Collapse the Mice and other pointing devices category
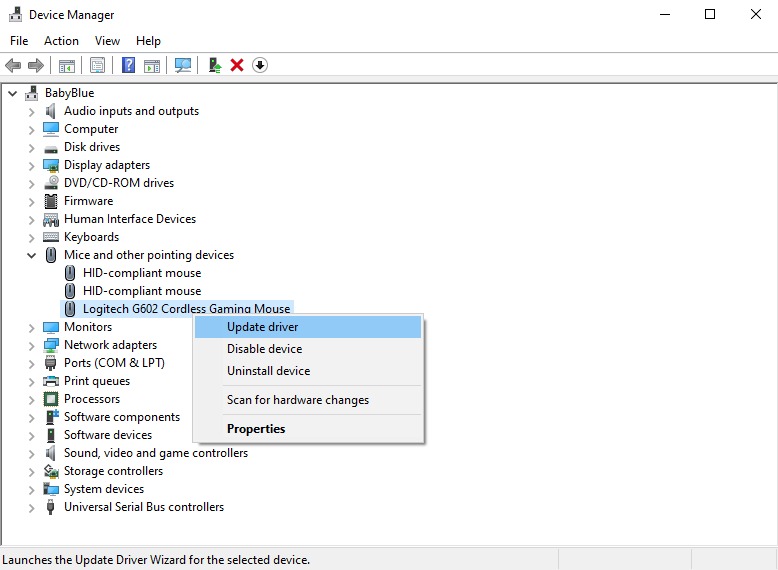This screenshot has height=570, width=778. 31,255
